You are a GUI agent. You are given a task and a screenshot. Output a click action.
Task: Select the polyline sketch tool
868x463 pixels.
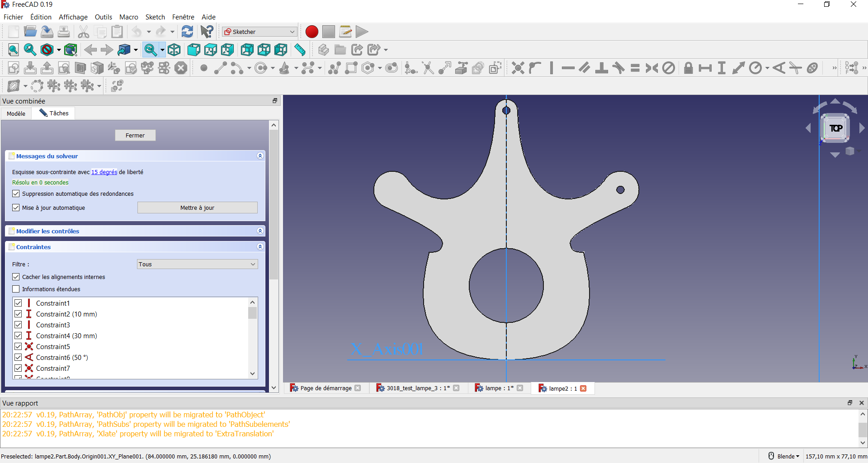point(335,68)
